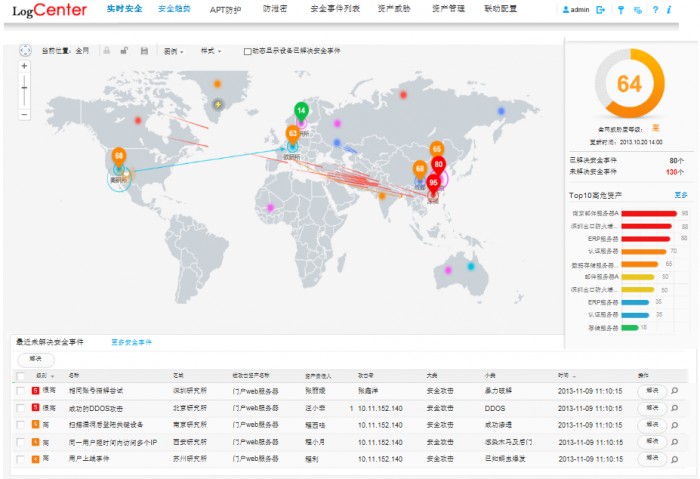Click the map pan compass control
The image size is (700, 479).
pos(25,50)
